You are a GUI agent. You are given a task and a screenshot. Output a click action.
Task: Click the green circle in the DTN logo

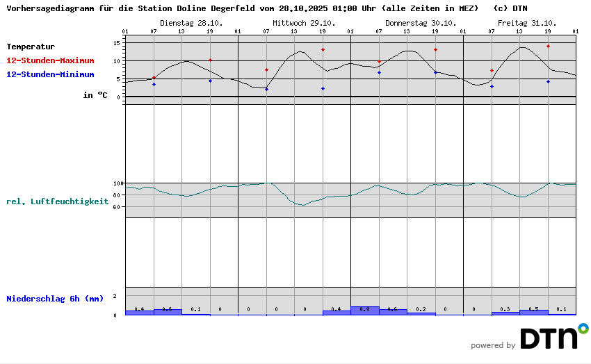click(x=583, y=328)
